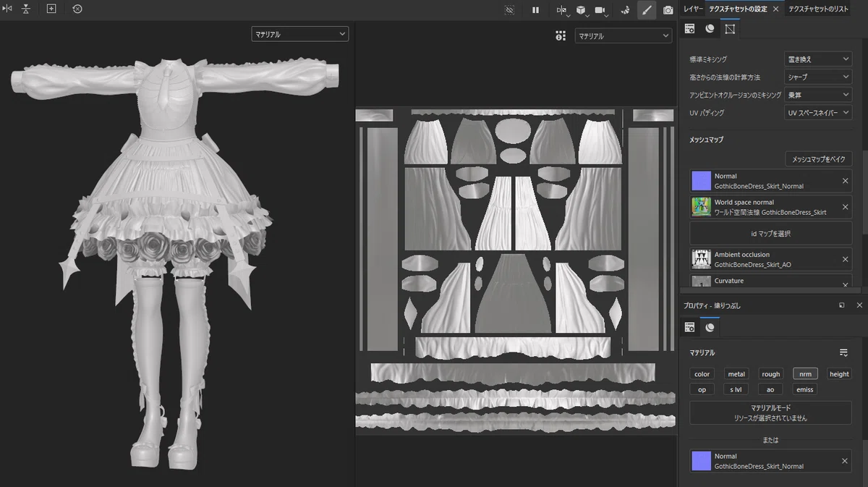868x487 pixels.
Task: Click メッシュマップをベイク button
Action: coord(819,159)
